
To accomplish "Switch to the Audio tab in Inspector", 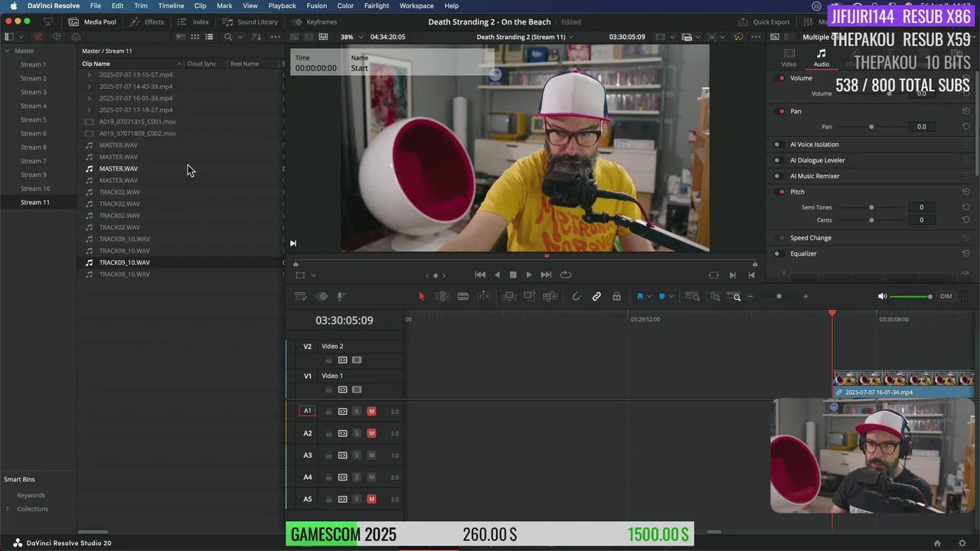I will pos(821,57).
